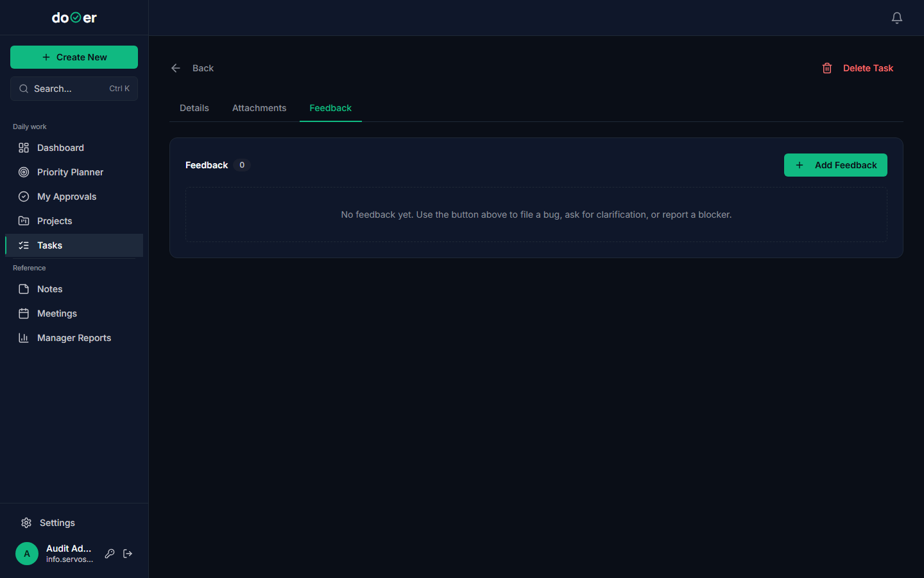
Task: Click the Feedback panel heading
Action: (x=207, y=165)
